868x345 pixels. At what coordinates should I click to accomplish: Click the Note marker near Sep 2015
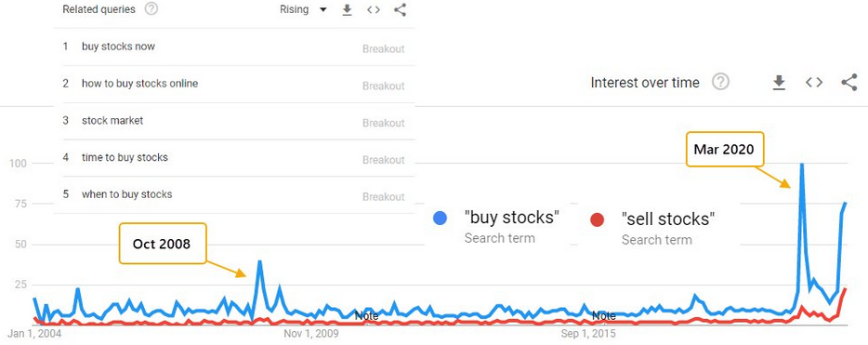point(604,316)
